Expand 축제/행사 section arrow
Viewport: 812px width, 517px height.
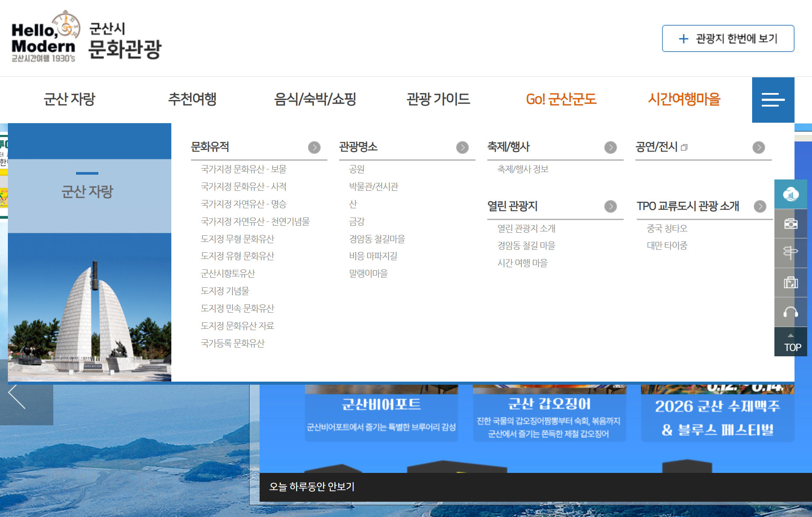(611, 148)
